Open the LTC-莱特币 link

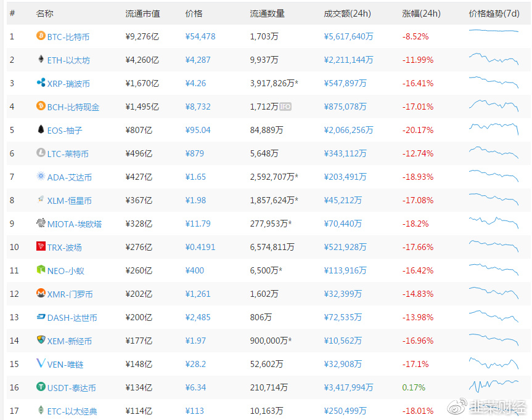point(68,154)
